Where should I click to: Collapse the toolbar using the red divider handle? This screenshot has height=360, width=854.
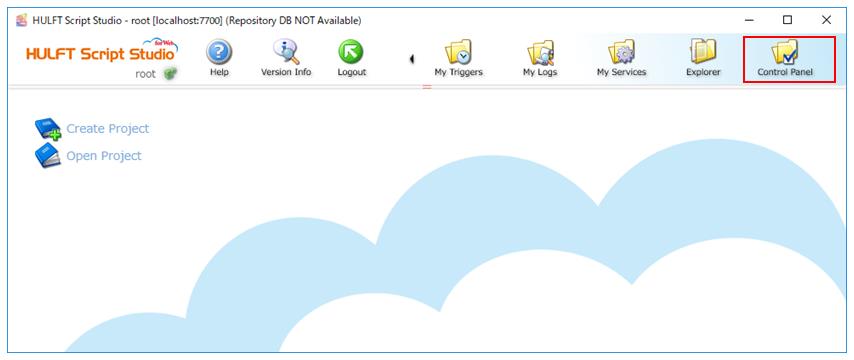pos(427,87)
